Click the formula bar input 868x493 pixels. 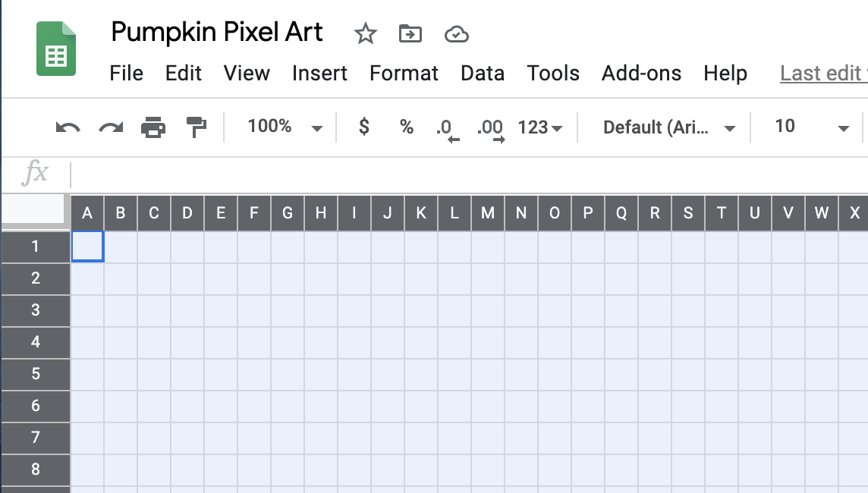[470, 174]
